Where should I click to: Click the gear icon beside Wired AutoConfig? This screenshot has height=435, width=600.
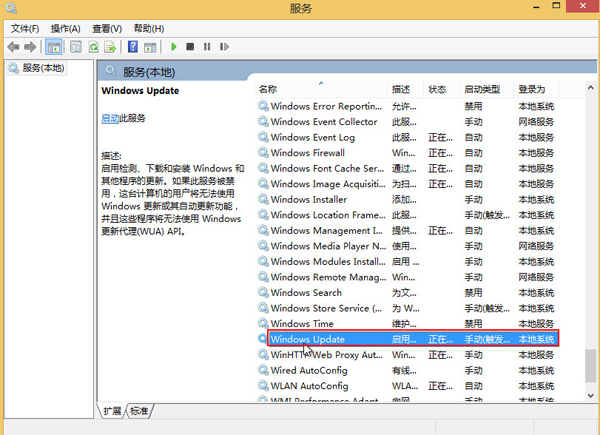tap(263, 370)
